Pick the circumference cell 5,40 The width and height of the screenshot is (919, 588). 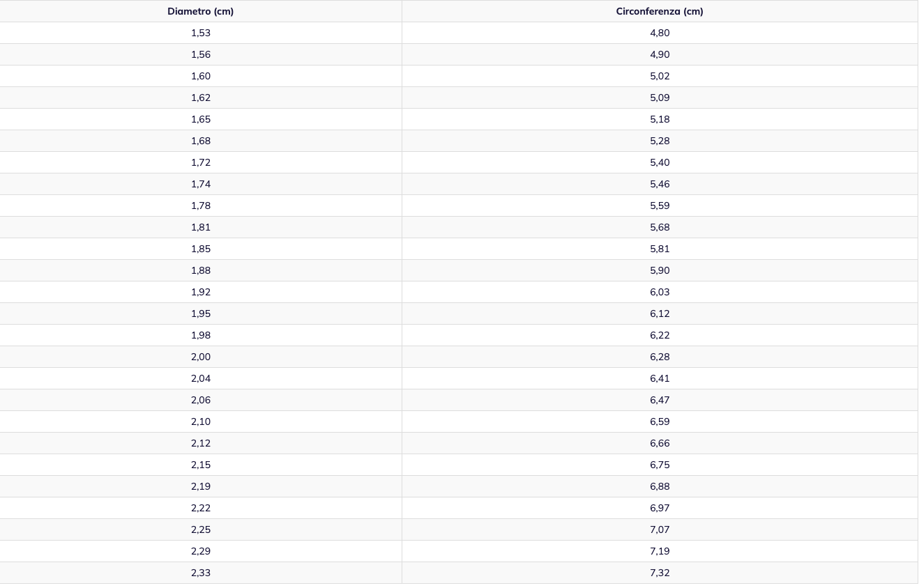point(660,162)
